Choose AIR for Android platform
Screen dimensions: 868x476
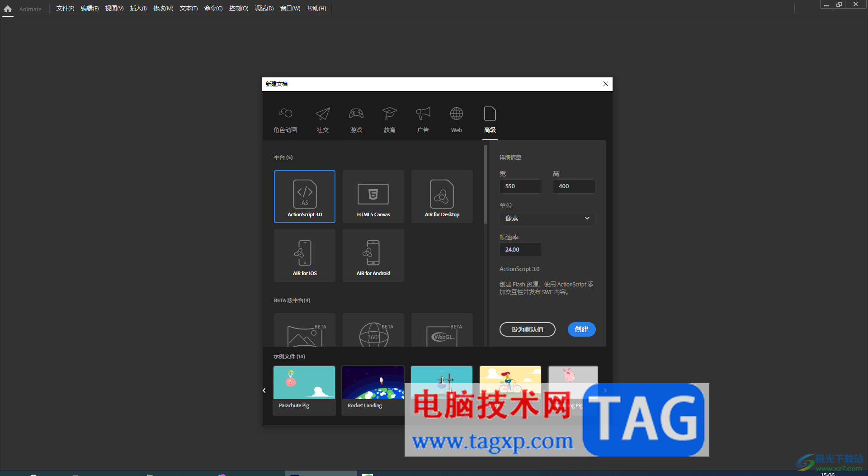pos(373,255)
